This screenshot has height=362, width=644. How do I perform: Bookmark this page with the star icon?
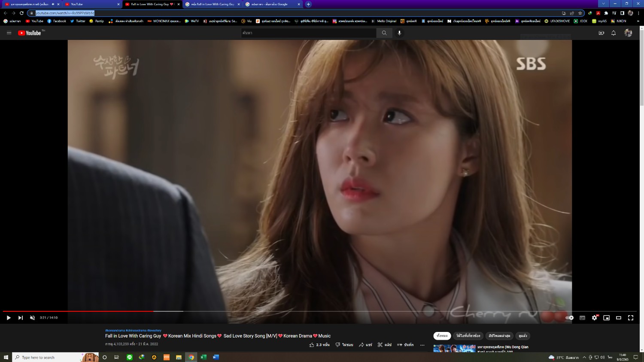coord(580,13)
